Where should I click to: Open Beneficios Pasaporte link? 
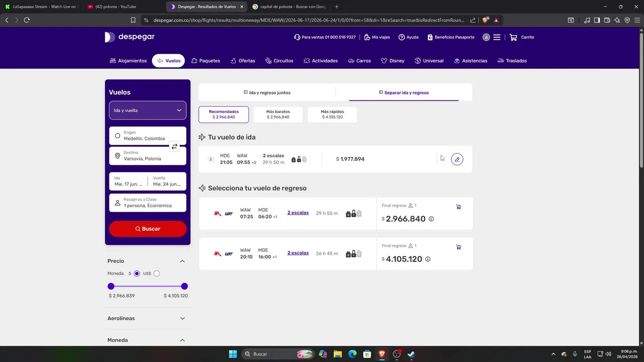coord(451,37)
